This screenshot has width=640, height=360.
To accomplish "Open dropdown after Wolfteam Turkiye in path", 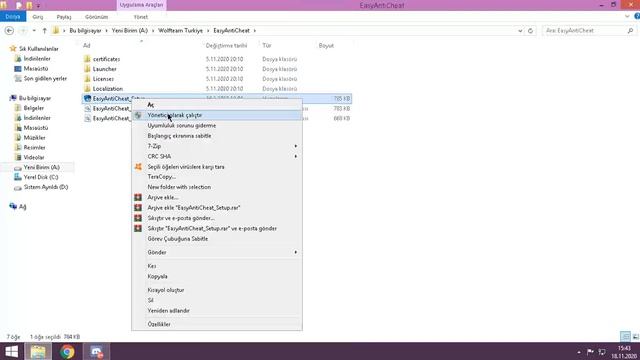I will 208,31.
